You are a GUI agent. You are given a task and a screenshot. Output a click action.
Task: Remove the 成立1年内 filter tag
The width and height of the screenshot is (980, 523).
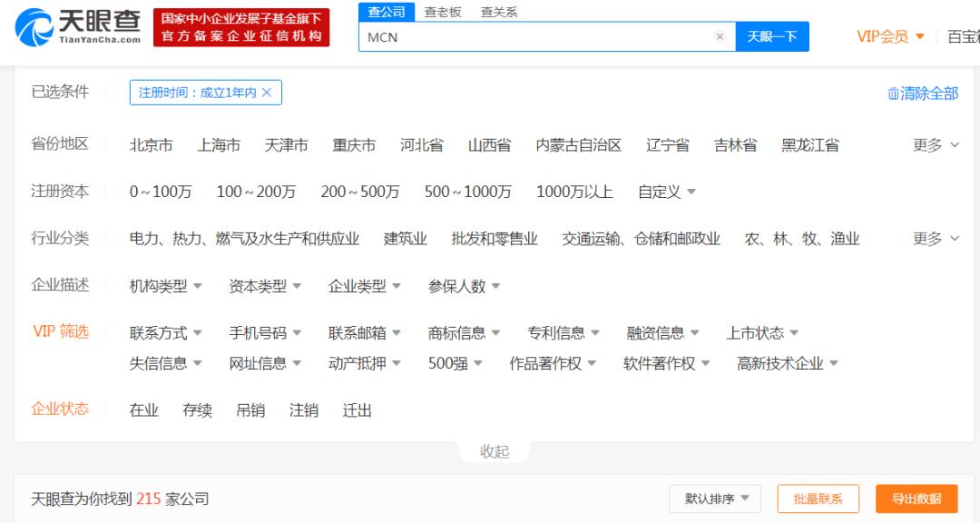[267, 93]
